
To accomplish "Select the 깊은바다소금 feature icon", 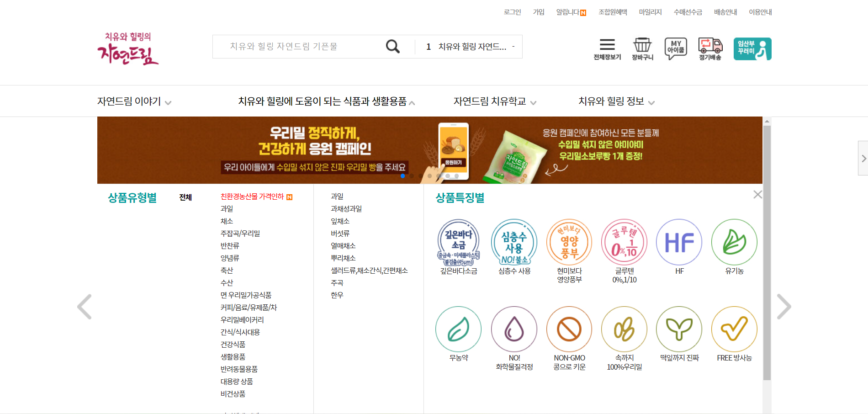I will pos(459,242).
